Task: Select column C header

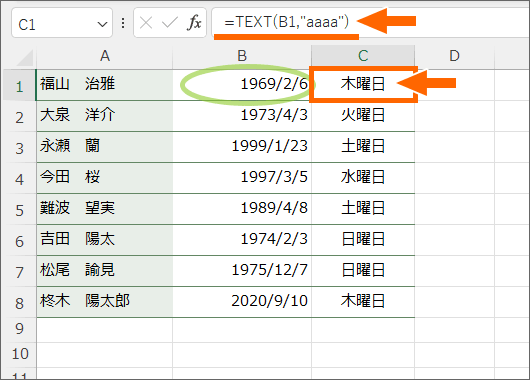Action: 363,56
